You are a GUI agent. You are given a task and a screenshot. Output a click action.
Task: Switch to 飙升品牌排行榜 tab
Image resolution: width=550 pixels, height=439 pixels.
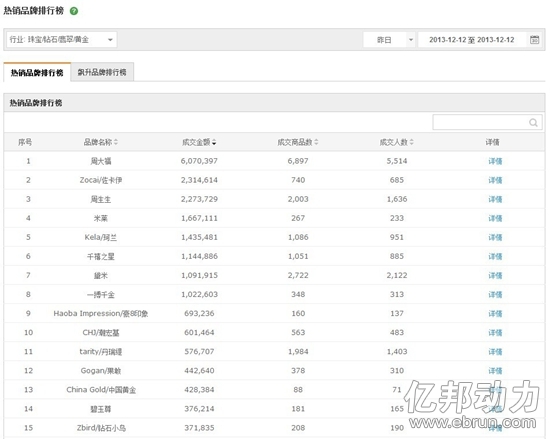click(x=102, y=72)
